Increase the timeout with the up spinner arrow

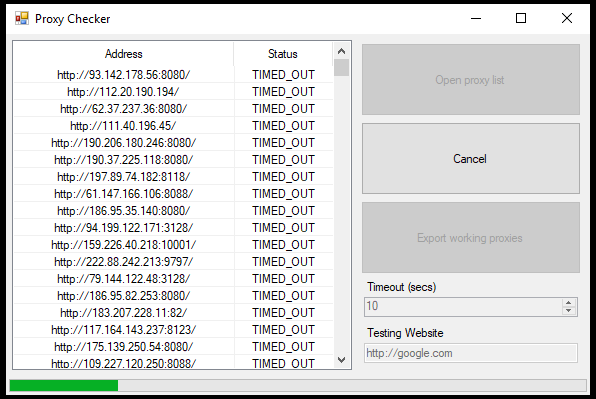(569, 303)
